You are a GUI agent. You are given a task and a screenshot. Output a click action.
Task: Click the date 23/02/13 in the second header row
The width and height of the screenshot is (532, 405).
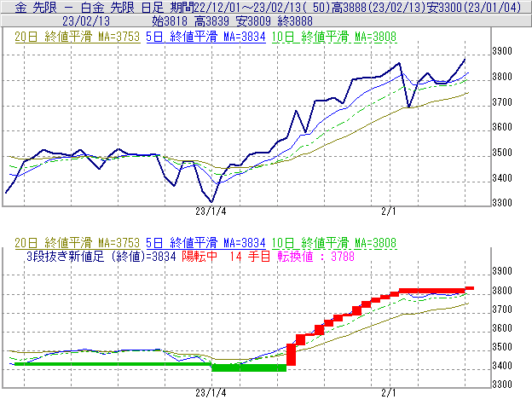coord(86,21)
